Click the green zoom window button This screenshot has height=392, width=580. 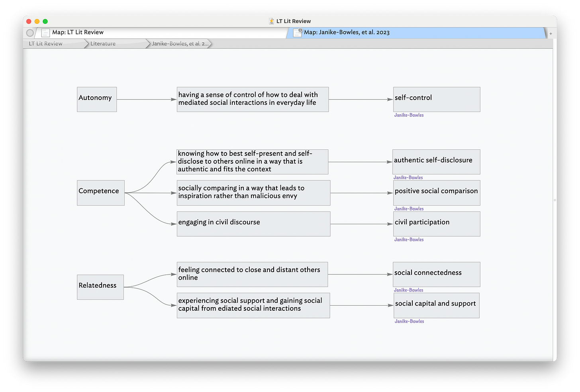[x=45, y=21]
